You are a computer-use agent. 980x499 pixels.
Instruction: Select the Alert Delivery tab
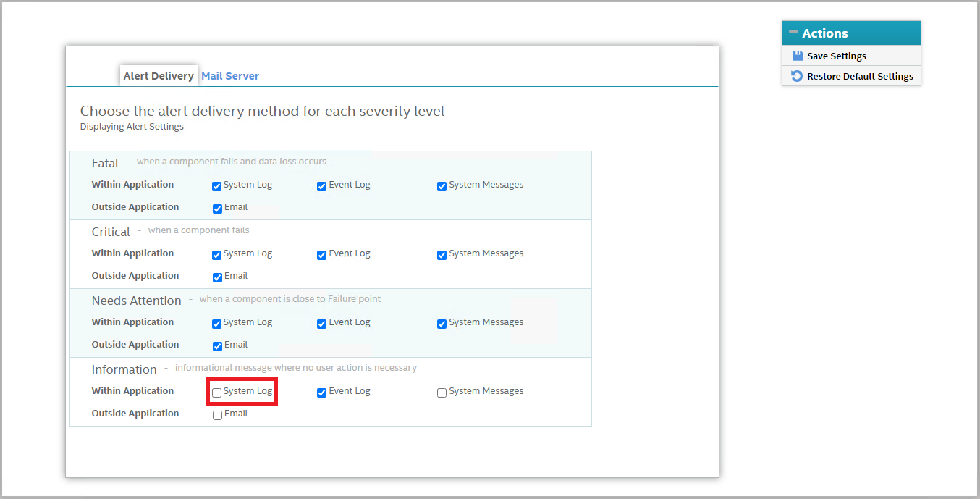point(159,76)
